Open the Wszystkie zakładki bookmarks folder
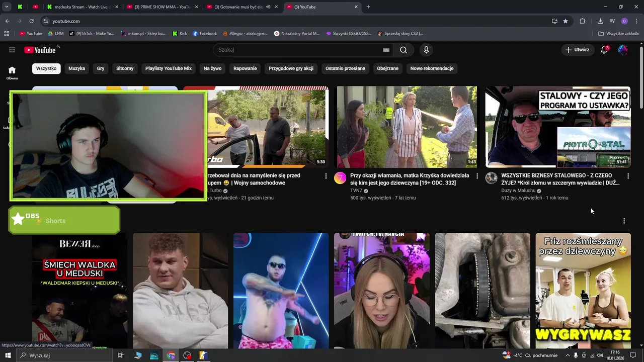This screenshot has height=362, width=644. tap(619, 34)
